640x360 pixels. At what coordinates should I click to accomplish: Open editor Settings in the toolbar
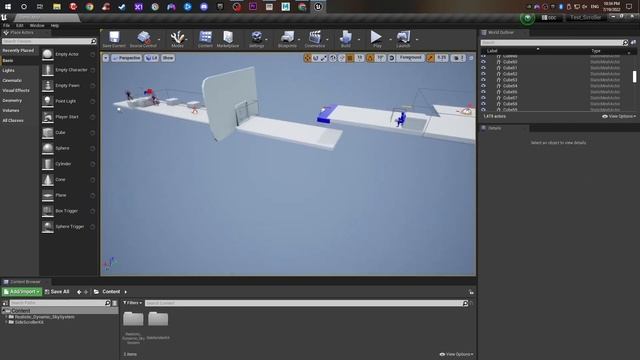[257, 39]
